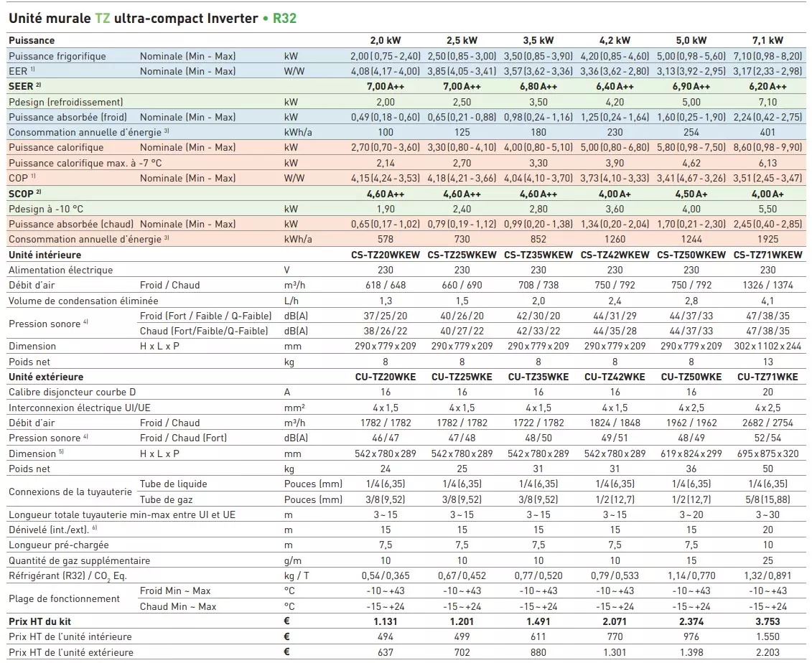Select indoor model CS-TZ71WKEW

pyautogui.click(x=767, y=255)
